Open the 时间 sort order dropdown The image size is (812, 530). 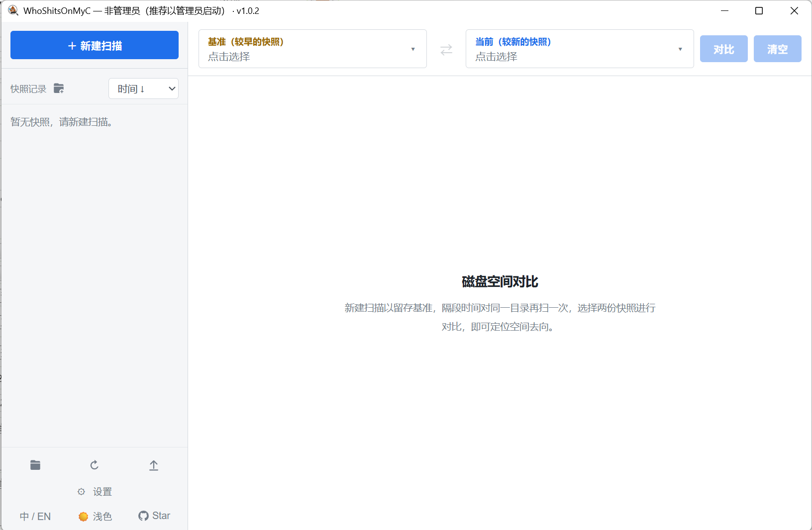pos(143,88)
